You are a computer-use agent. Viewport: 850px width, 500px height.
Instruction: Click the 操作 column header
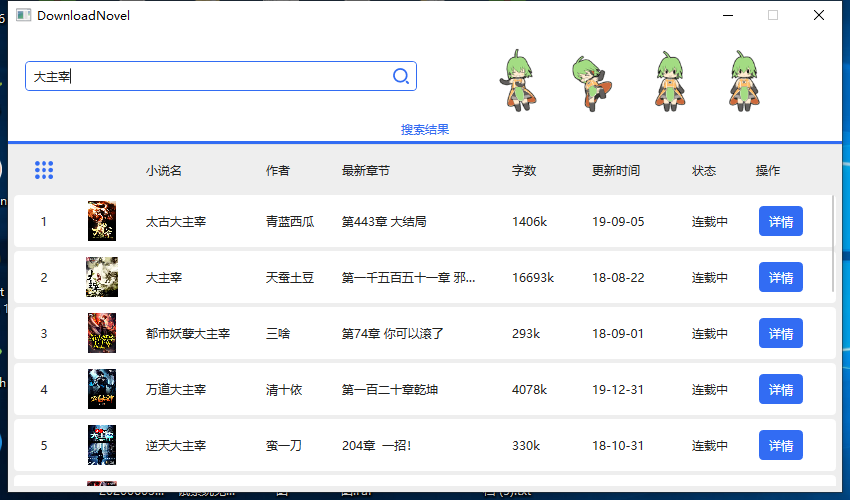pyautogui.click(x=768, y=171)
